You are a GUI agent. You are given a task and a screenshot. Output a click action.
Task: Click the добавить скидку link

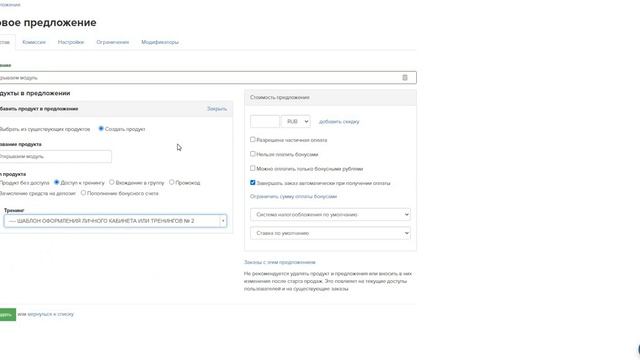coord(339,122)
